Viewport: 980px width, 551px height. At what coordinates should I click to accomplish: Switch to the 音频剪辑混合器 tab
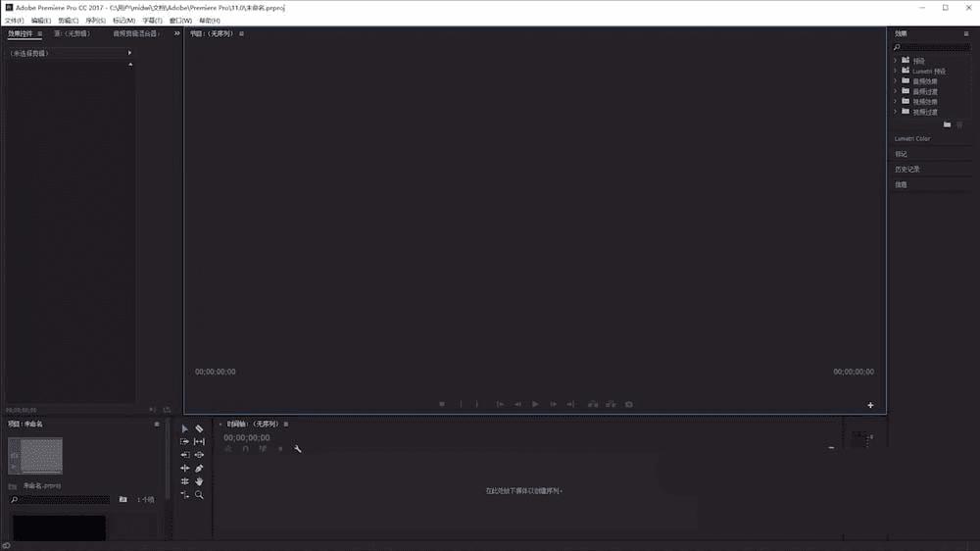coord(135,33)
